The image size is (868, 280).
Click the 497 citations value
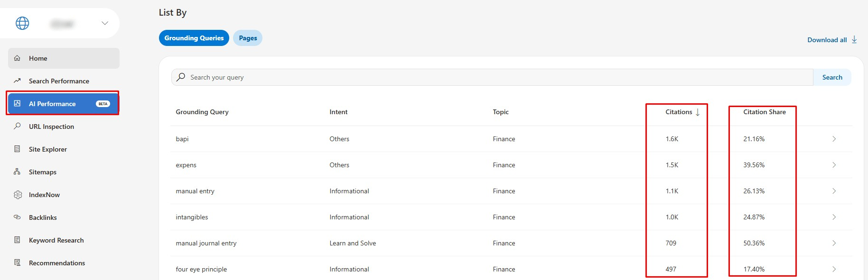point(671,269)
